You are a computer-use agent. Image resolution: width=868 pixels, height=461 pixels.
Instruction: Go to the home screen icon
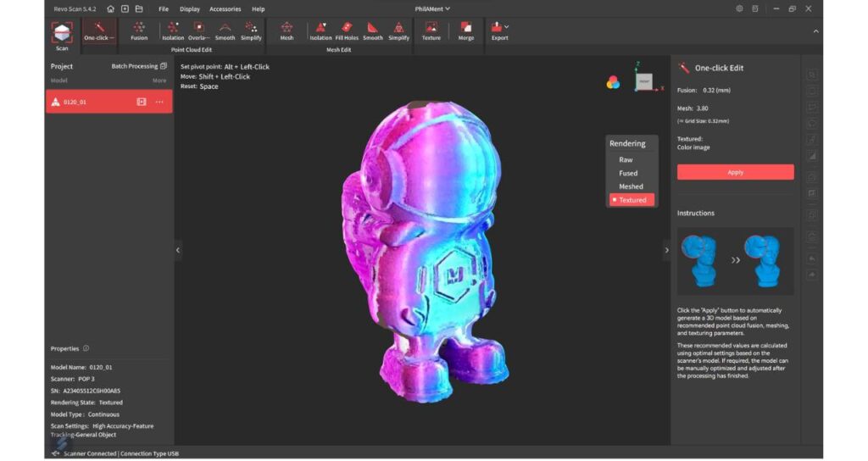(111, 8)
